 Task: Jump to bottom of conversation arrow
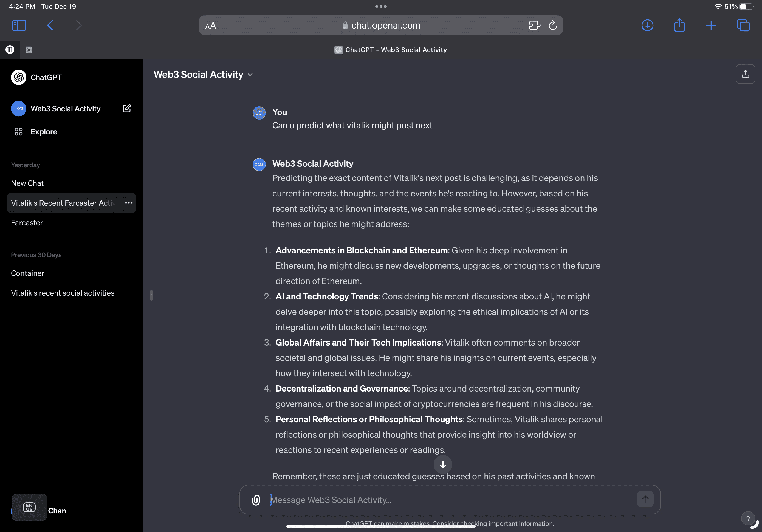(x=443, y=465)
